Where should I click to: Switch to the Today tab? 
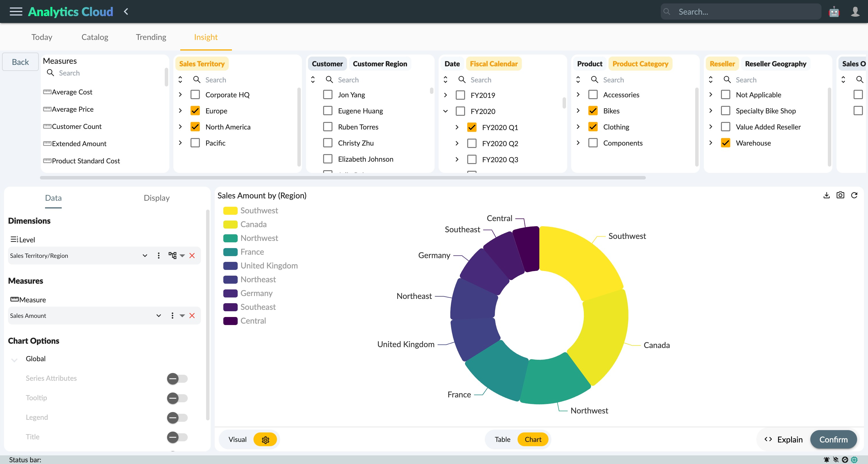click(x=42, y=37)
